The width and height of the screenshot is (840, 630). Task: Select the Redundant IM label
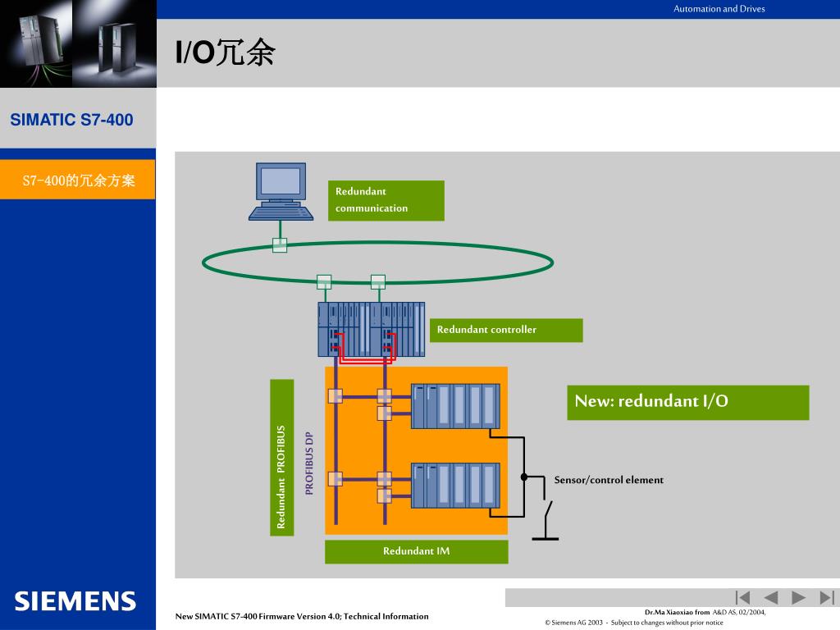point(416,551)
